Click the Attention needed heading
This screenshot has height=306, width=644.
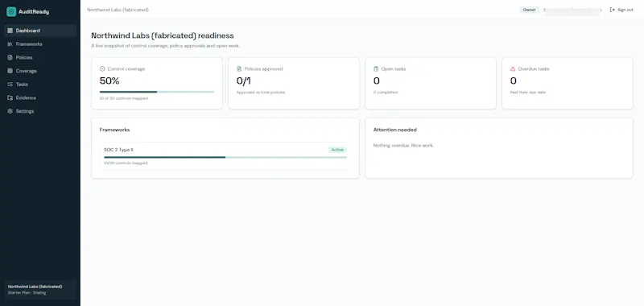tap(394, 130)
